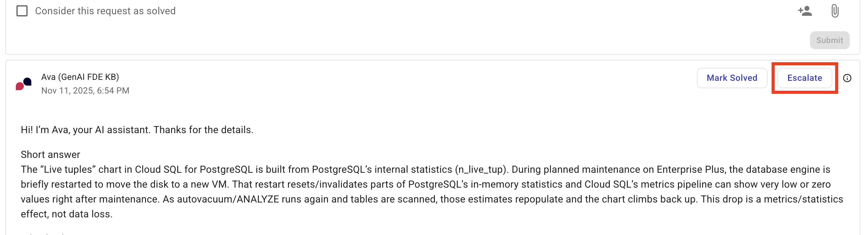Click the add collaborator person icon
This screenshot has height=235, width=868.
[805, 11]
